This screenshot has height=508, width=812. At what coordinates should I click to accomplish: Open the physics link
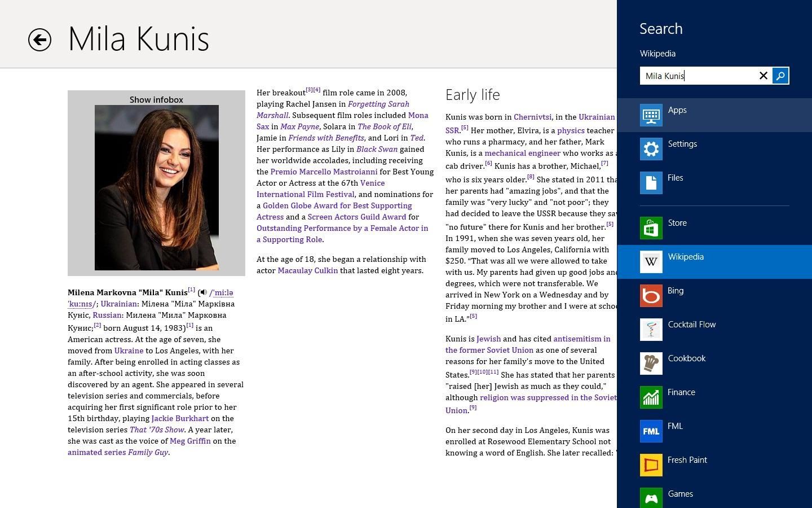[x=571, y=130]
